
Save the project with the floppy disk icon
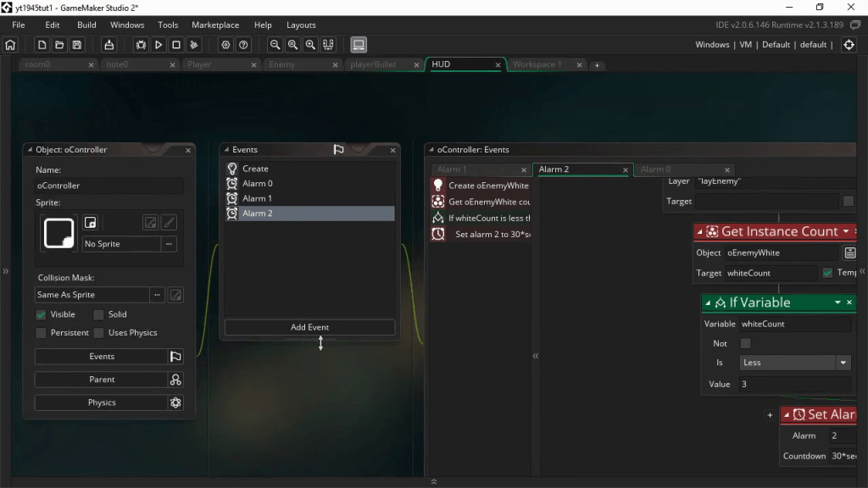coord(77,45)
